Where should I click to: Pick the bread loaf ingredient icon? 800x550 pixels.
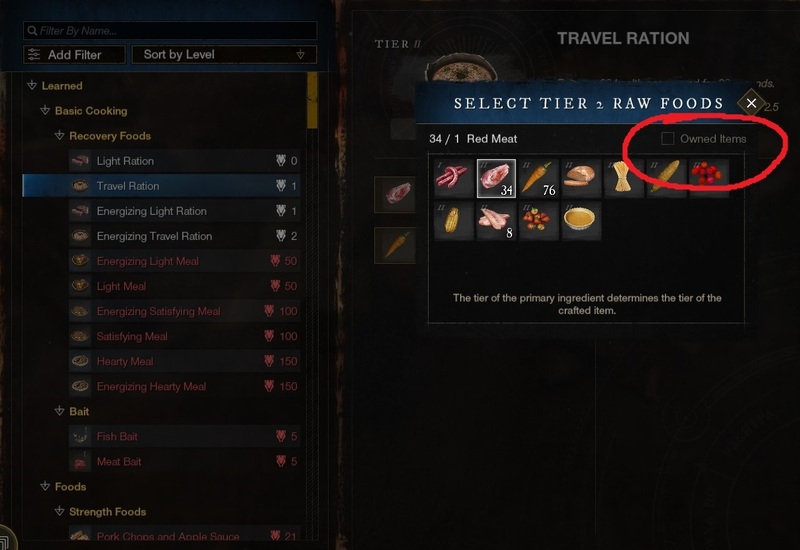pyautogui.click(x=581, y=178)
